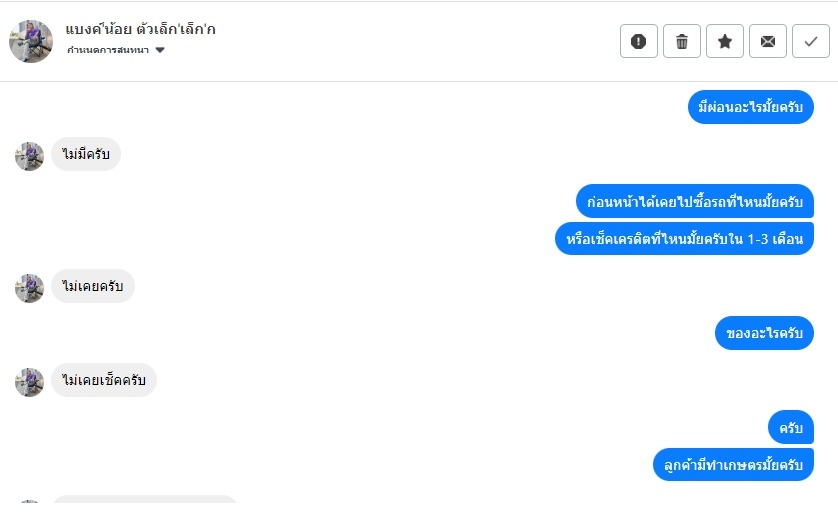Open the กำหนดการสนทนา dropdown arrow
This screenshot has width=838, height=513.
(x=160, y=50)
